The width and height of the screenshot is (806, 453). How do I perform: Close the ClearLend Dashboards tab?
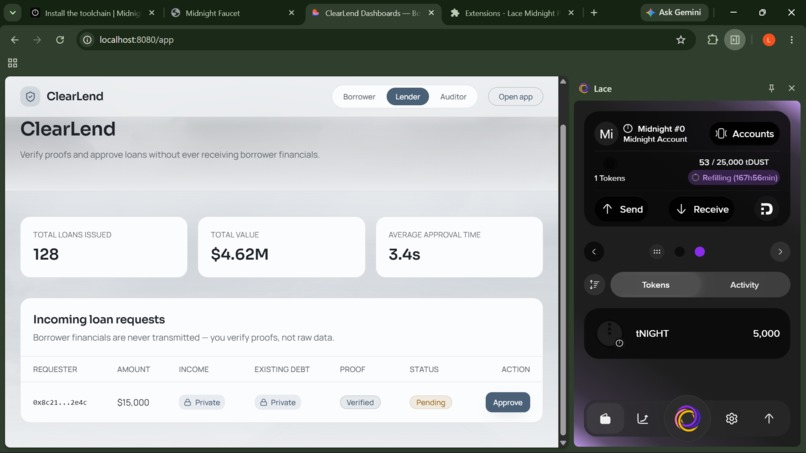coord(431,13)
